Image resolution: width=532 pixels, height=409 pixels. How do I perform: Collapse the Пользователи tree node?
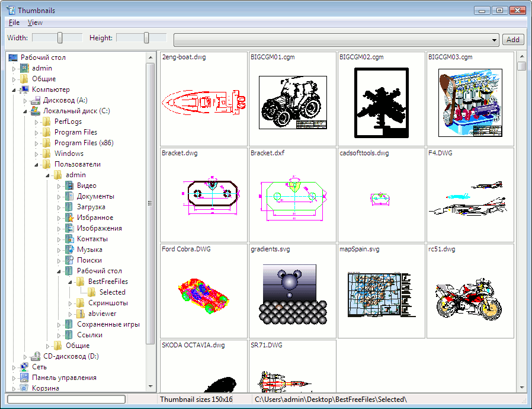tap(36, 165)
